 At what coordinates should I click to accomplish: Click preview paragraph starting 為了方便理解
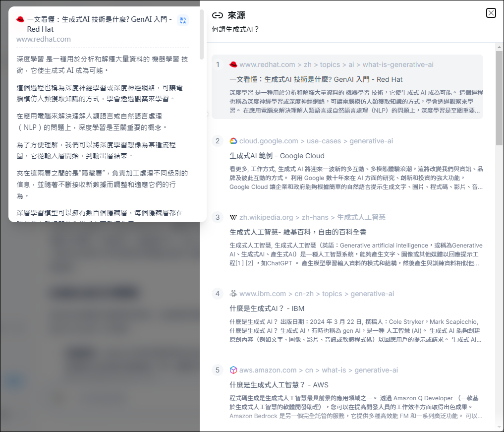coord(96,150)
